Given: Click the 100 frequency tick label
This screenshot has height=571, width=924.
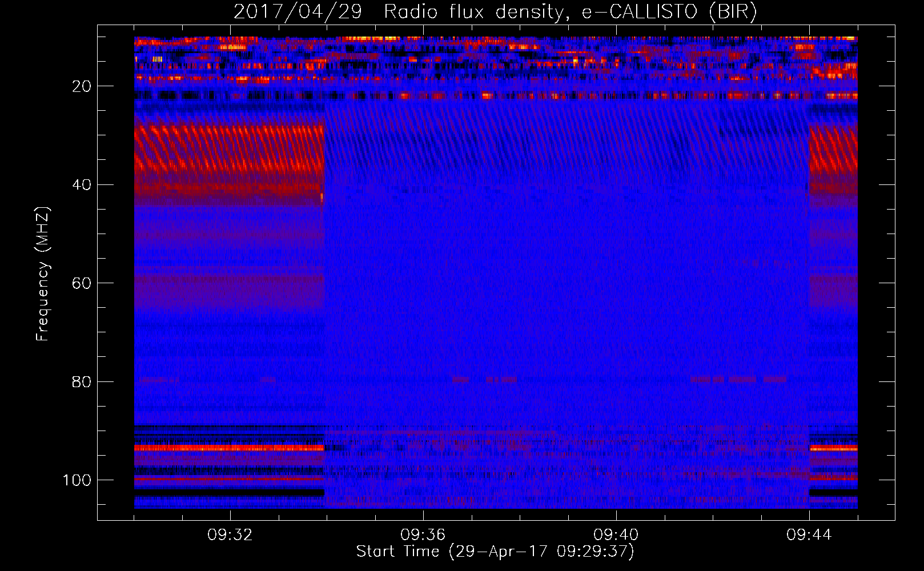Looking at the screenshot, I should click(77, 480).
